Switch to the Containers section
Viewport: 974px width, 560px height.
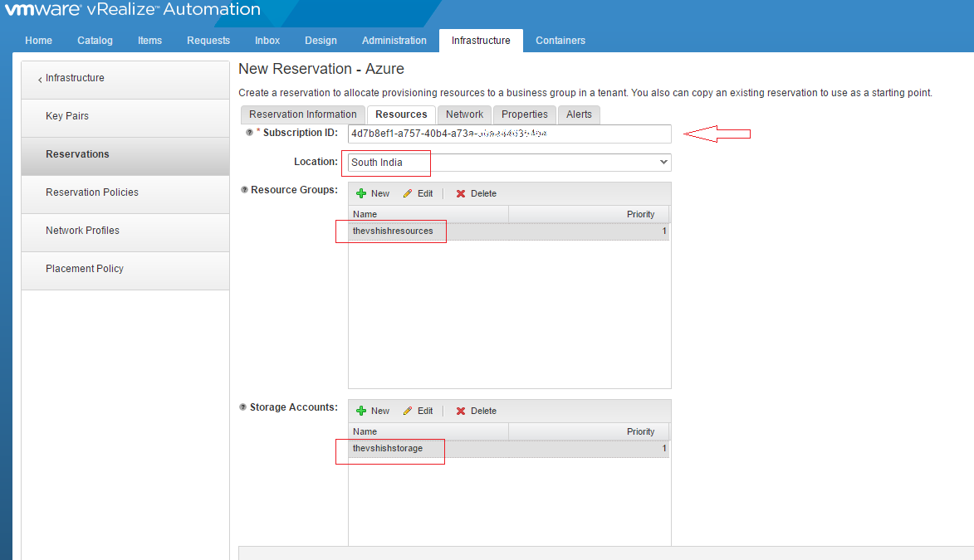[560, 40]
